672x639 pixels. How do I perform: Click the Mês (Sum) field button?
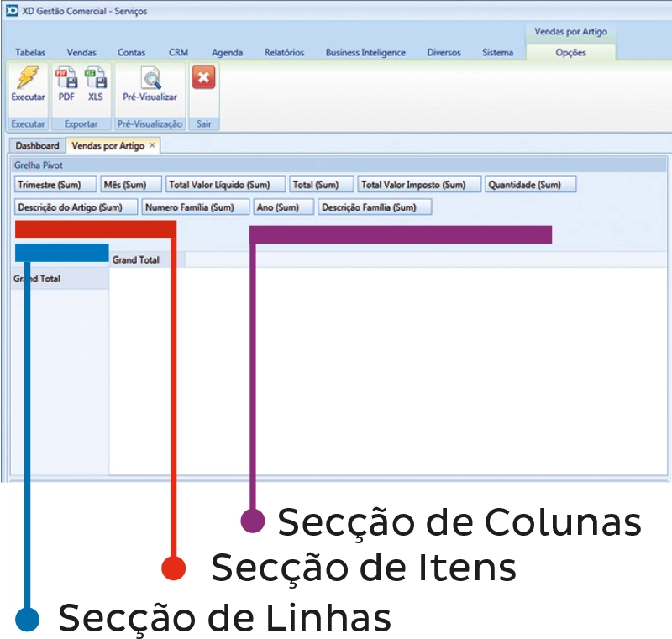click(131, 185)
